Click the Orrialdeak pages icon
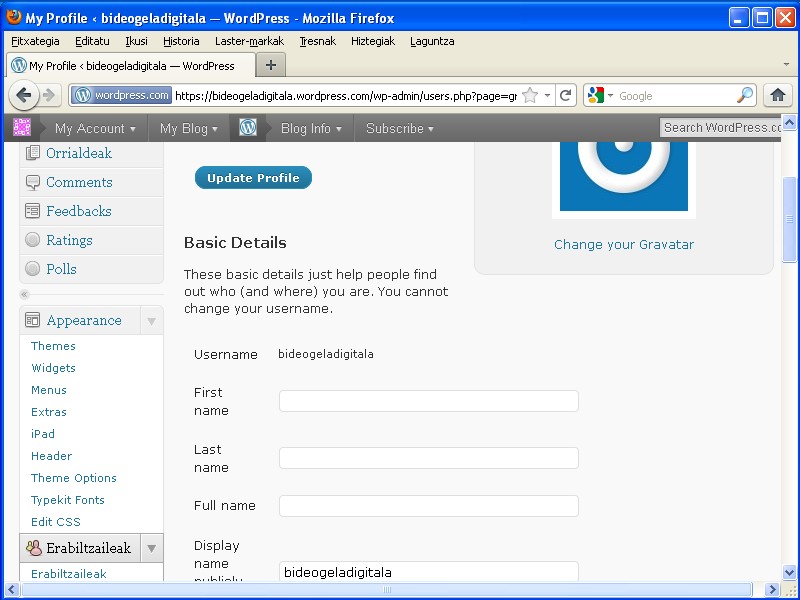 (x=33, y=153)
